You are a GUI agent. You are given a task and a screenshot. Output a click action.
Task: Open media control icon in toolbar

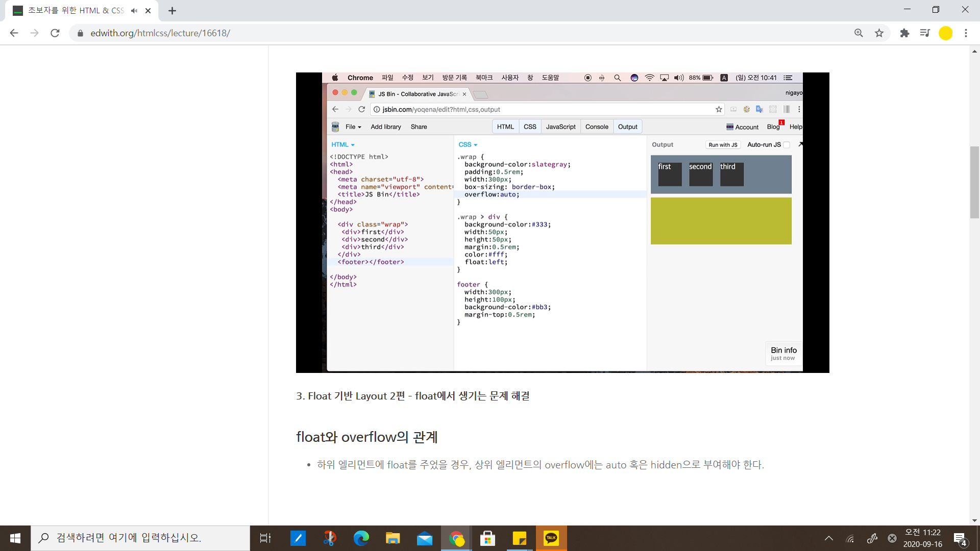pos(925,33)
